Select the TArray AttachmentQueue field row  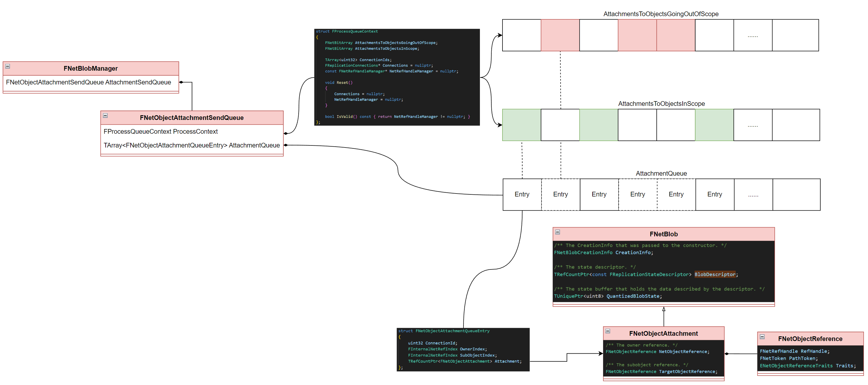(191, 145)
